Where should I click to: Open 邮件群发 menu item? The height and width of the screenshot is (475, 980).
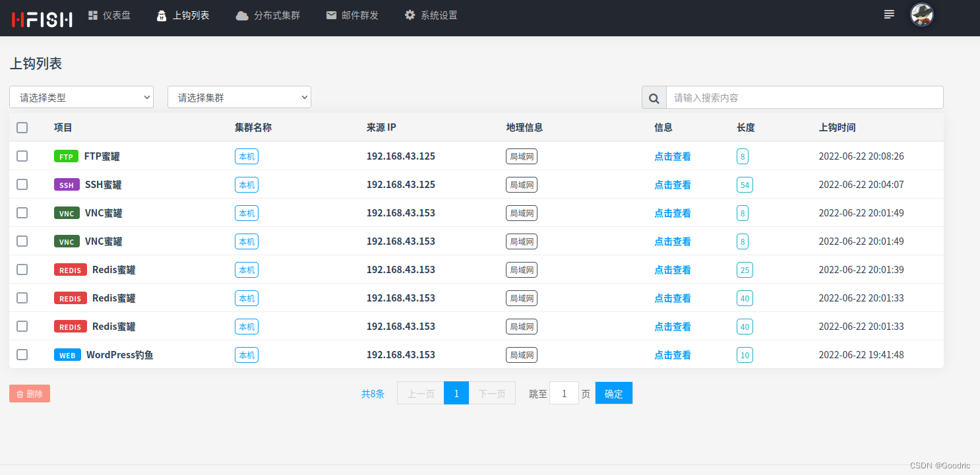tap(352, 15)
